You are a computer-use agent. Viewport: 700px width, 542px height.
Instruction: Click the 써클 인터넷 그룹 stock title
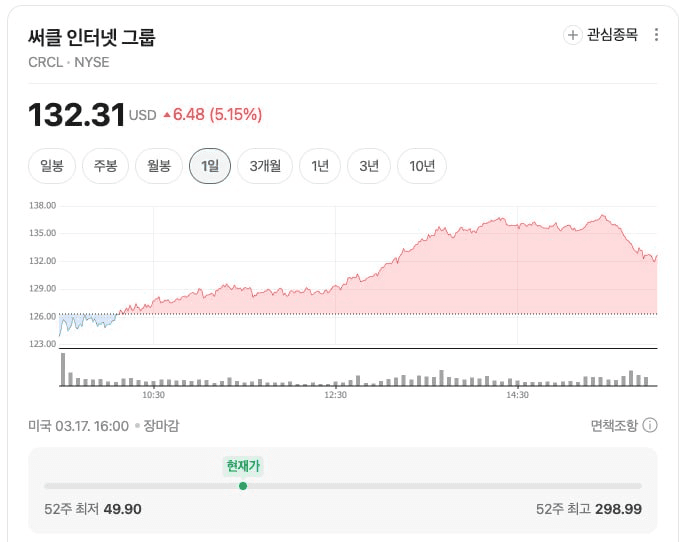click(92, 38)
